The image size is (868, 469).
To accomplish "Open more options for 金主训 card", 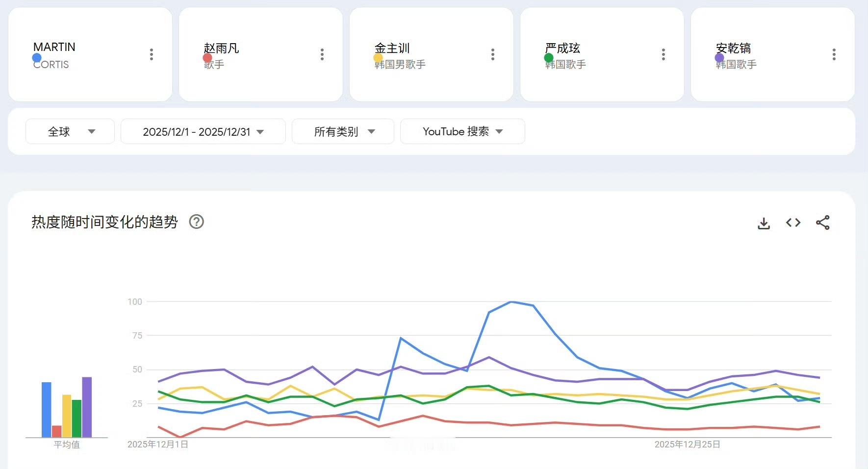I will [x=493, y=54].
